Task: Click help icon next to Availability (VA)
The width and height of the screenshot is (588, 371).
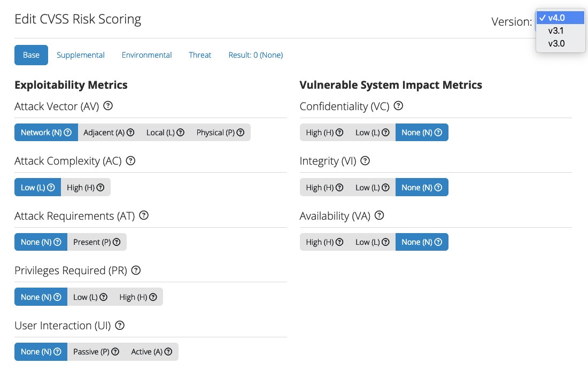Action: pyautogui.click(x=379, y=215)
